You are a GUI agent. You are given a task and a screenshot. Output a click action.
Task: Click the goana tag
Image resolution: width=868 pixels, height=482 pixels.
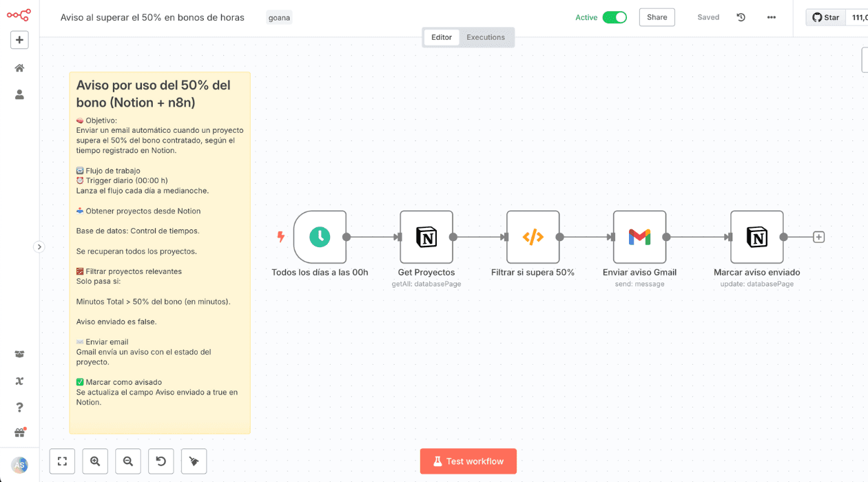coord(279,17)
